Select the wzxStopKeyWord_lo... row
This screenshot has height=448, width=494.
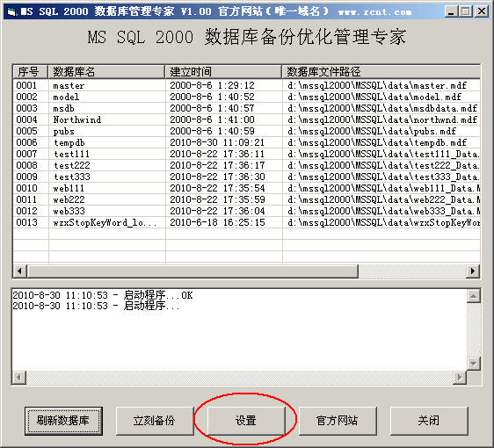click(x=247, y=222)
